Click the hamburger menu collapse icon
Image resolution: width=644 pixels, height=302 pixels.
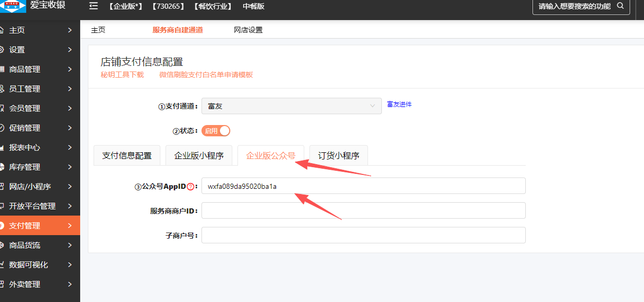pyautogui.click(x=94, y=6)
